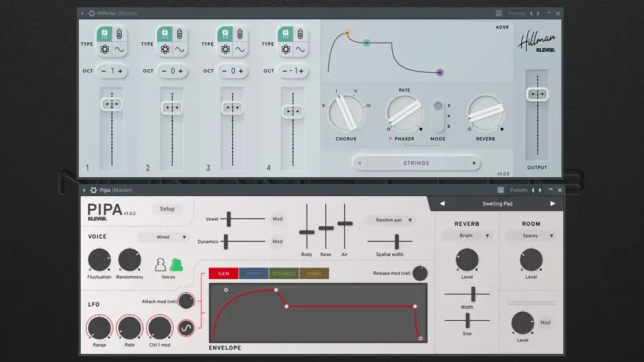This screenshot has height=362, width=644.
Task: Choose the atom type icon for oscillator 2
Action: 165,50
